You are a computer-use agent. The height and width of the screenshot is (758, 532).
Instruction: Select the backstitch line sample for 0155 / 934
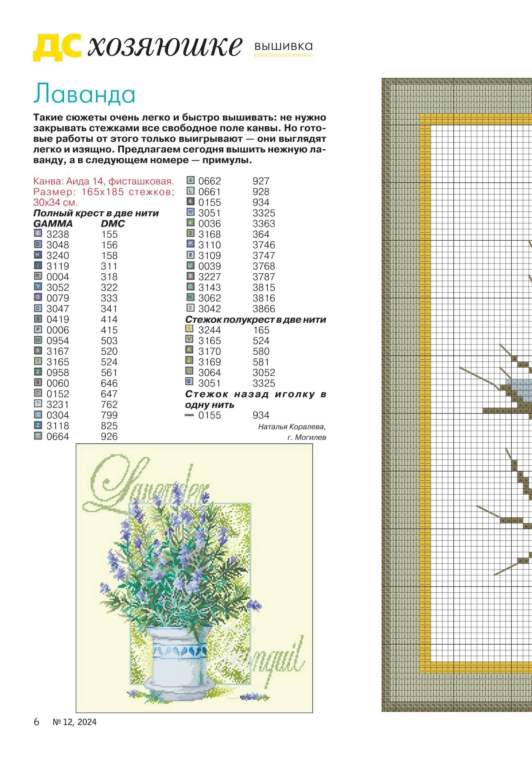coord(189,415)
